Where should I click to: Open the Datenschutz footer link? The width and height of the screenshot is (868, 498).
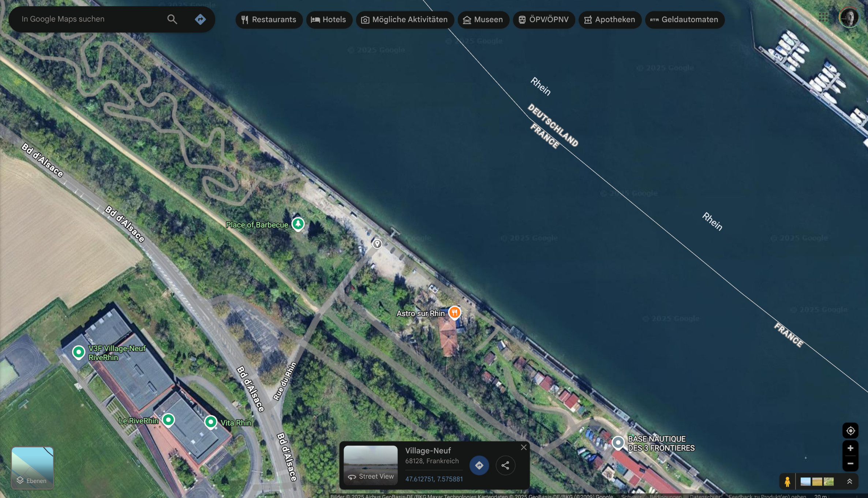[705, 496]
